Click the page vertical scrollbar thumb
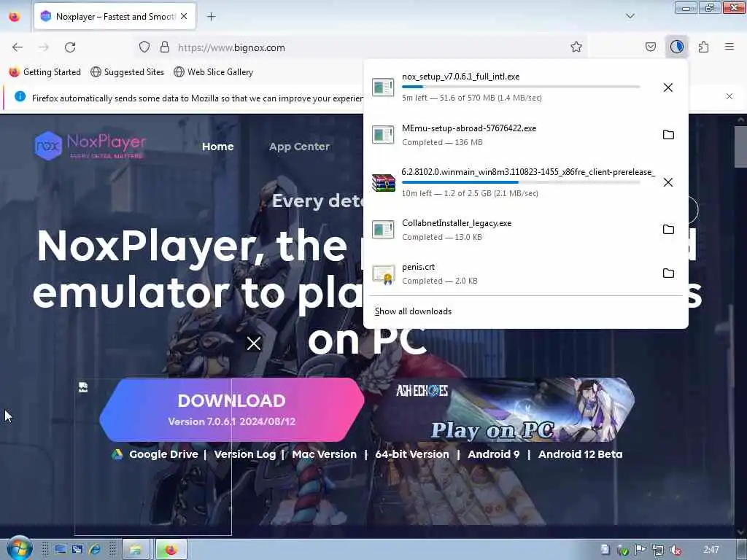The height and width of the screenshot is (560, 747). [x=740, y=146]
